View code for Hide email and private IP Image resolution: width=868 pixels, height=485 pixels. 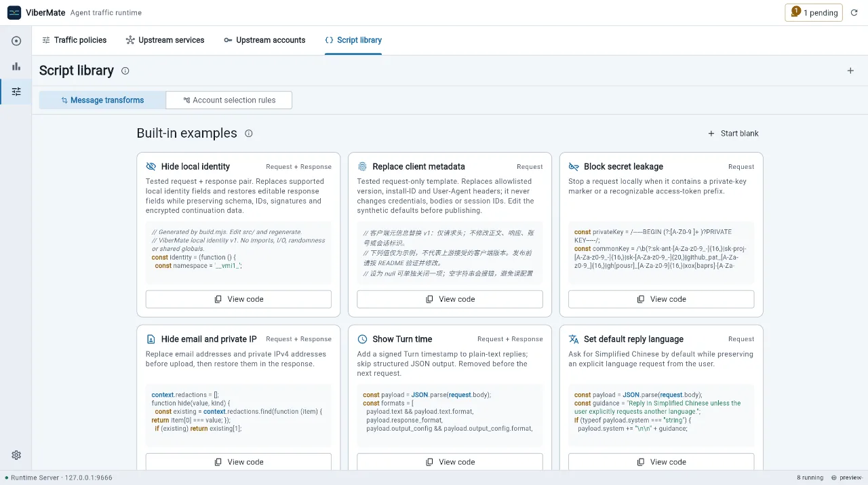pos(239,462)
